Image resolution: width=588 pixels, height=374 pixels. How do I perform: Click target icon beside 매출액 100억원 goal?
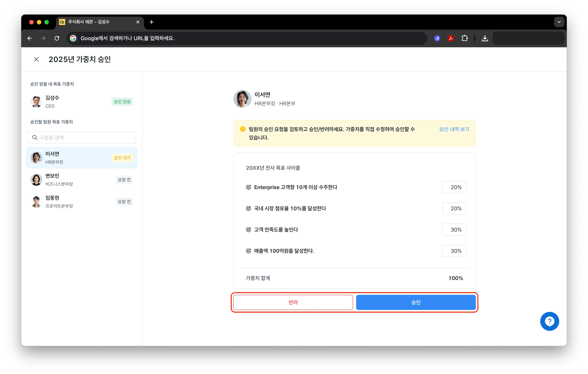tap(248, 251)
